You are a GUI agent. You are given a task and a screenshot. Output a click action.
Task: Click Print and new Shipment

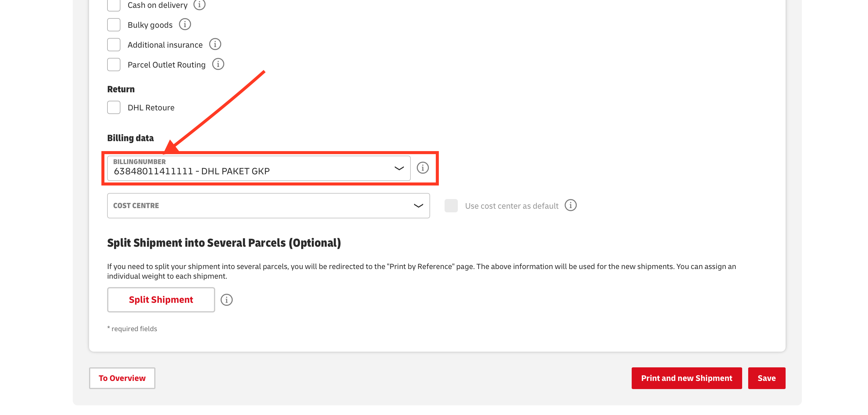coord(686,378)
